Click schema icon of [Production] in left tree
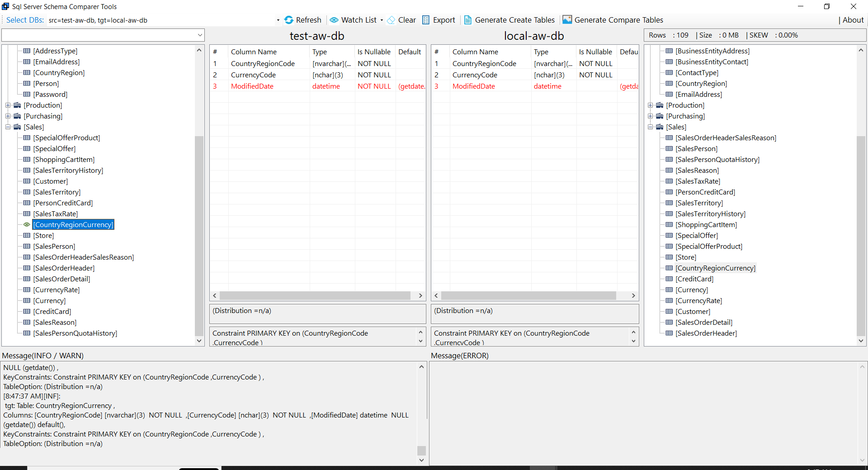868x470 pixels. point(17,105)
